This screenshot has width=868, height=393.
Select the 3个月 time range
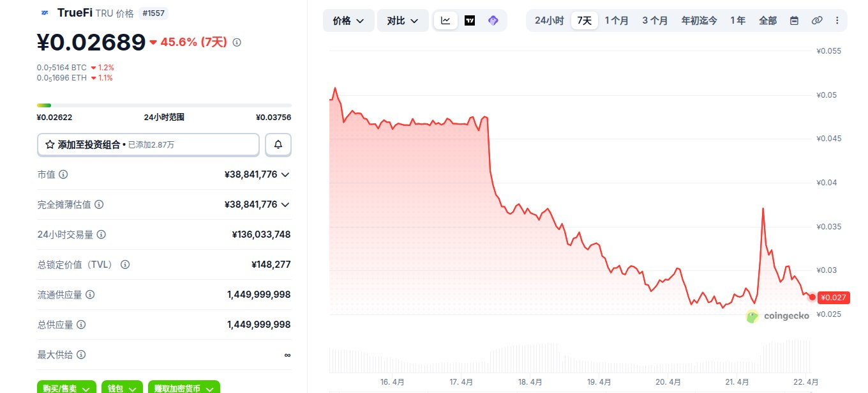tap(655, 20)
